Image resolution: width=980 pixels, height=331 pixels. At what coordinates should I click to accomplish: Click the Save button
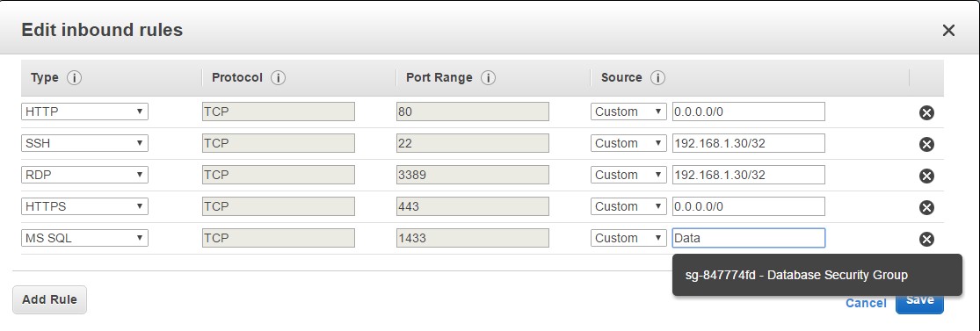tap(919, 301)
